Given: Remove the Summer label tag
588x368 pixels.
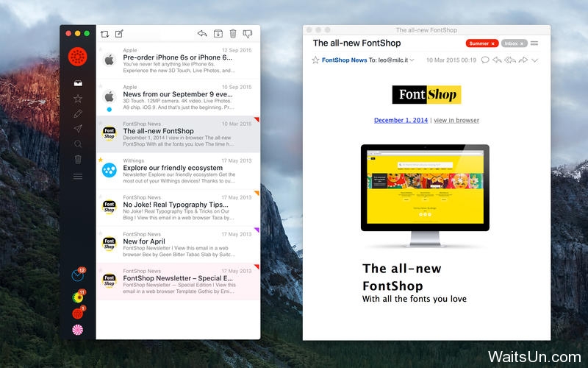Looking at the screenshot, I should point(493,43).
